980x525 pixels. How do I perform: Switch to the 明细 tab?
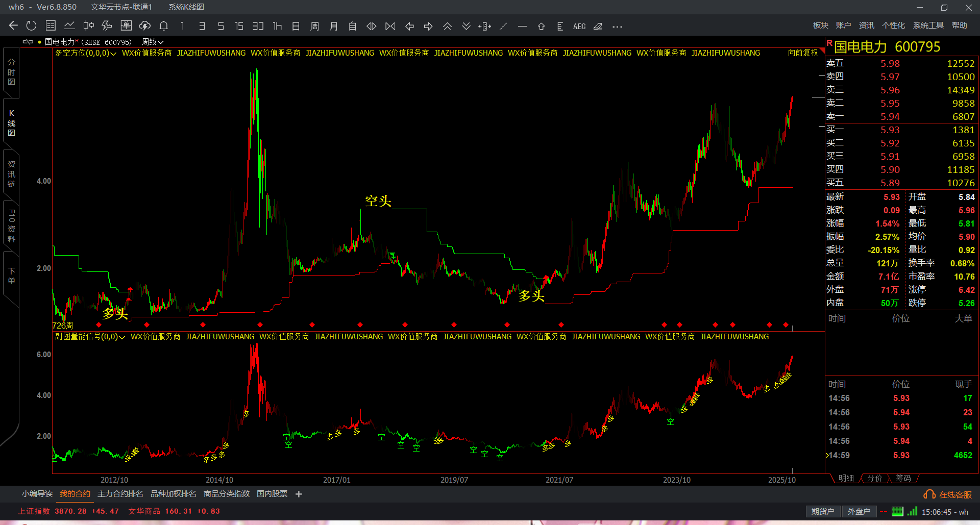(846, 478)
